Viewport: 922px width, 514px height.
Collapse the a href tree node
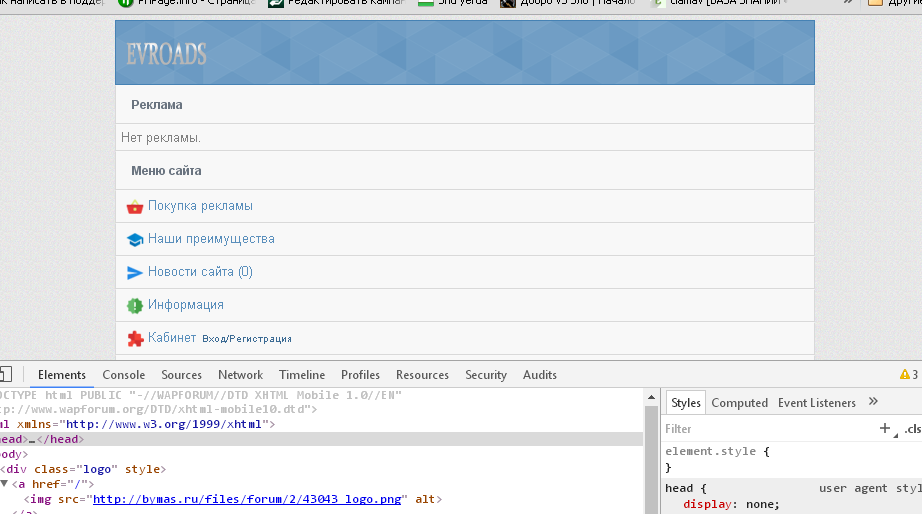4,484
